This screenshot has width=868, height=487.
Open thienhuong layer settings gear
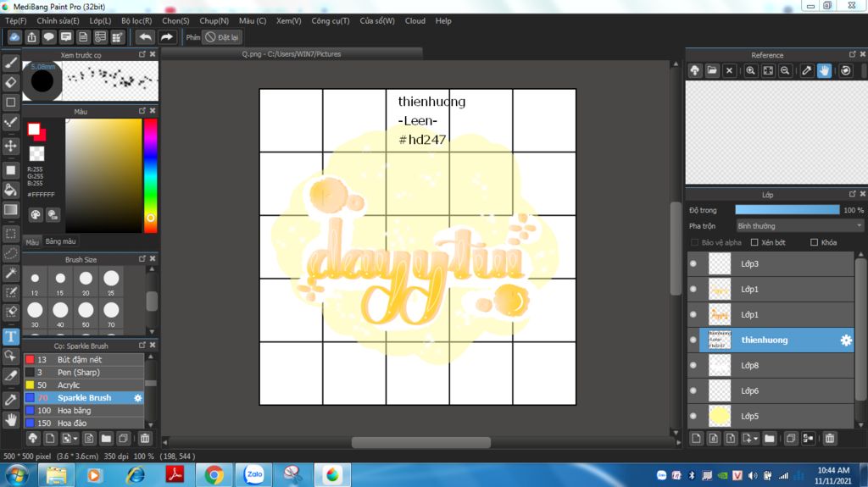tap(846, 340)
